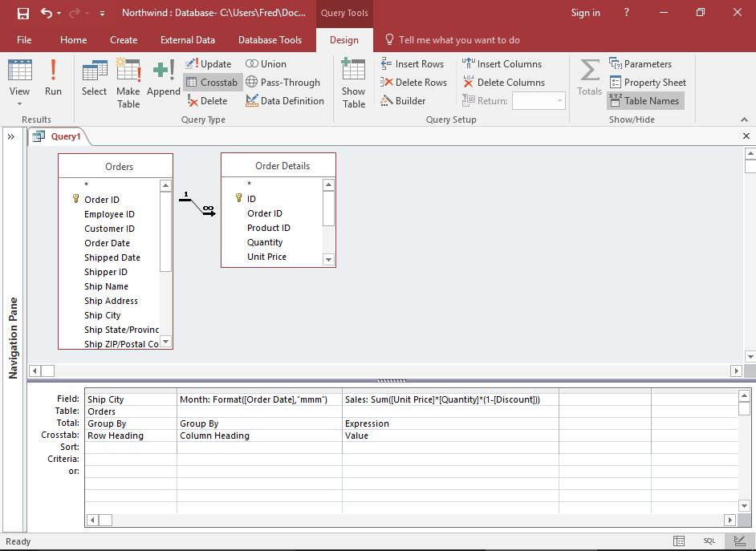756x551 pixels.
Task: Switch to the Home tab
Action: 73,40
